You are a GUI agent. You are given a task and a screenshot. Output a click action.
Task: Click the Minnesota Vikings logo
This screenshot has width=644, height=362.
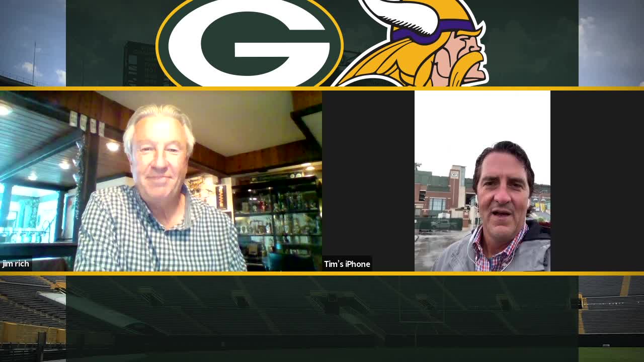pos(412,44)
